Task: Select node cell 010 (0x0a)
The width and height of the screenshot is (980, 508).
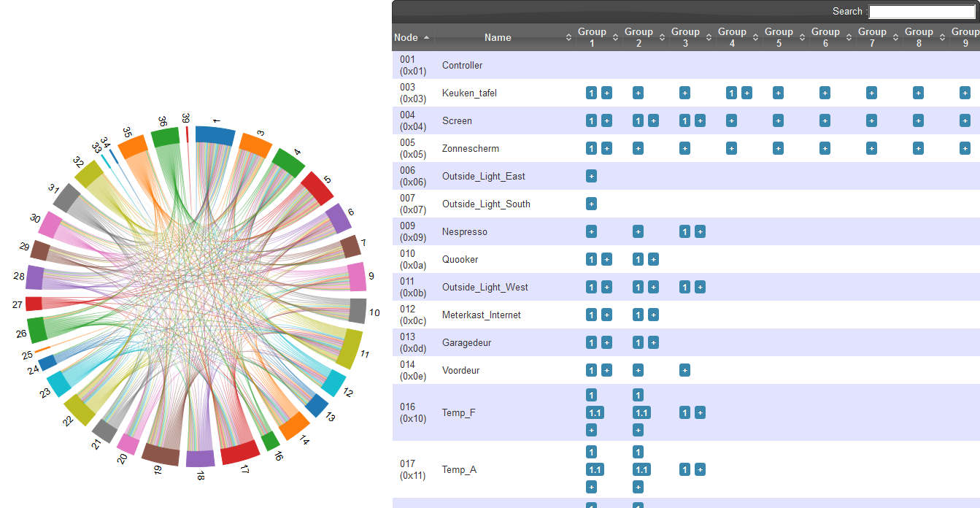Action: (x=413, y=259)
